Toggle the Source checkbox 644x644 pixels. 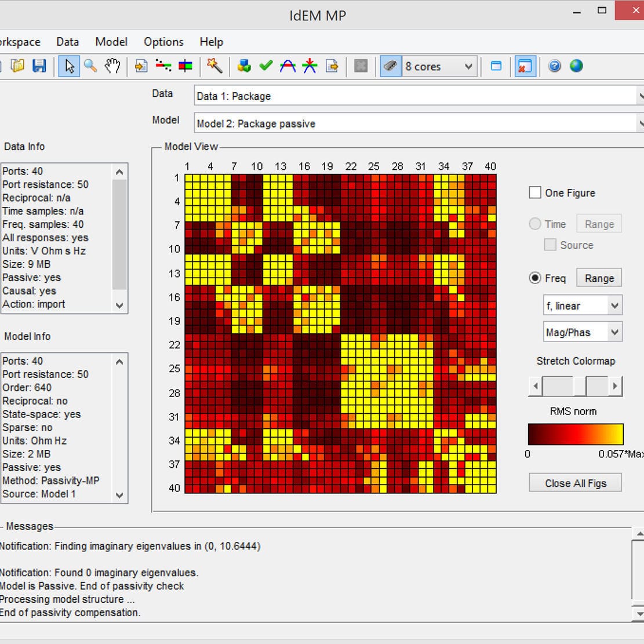coord(550,245)
